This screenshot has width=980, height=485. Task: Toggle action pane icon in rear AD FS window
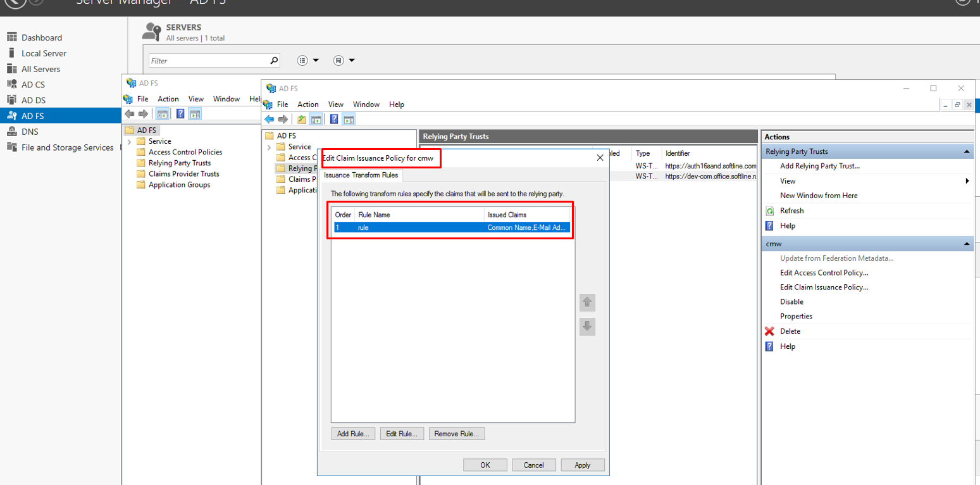coord(195,114)
